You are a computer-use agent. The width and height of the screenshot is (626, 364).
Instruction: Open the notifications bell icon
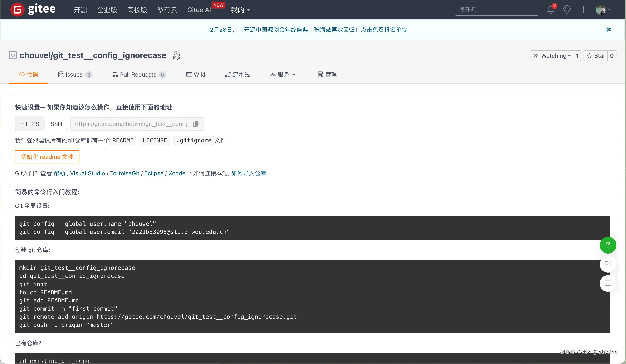pos(551,10)
